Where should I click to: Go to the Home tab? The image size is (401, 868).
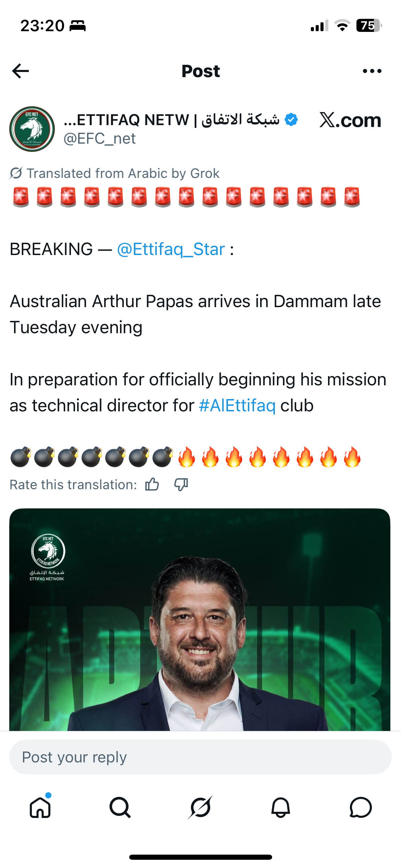(x=40, y=807)
